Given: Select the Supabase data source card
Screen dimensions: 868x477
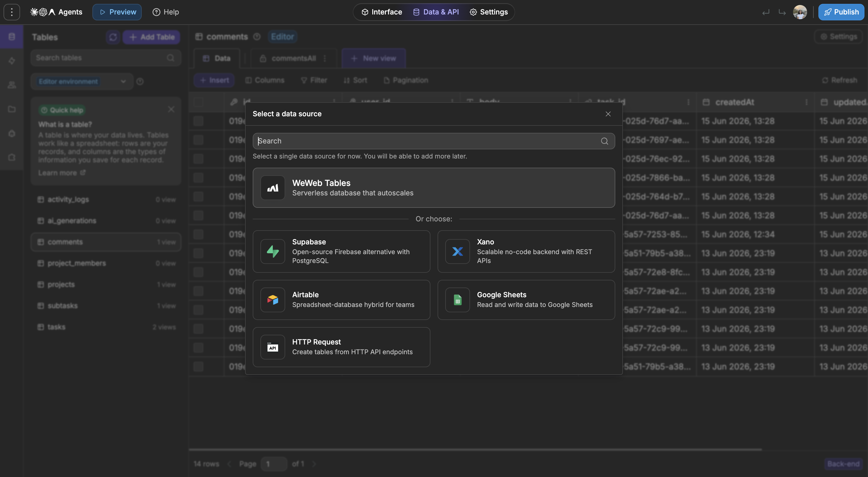Looking at the screenshot, I should coord(341,251).
